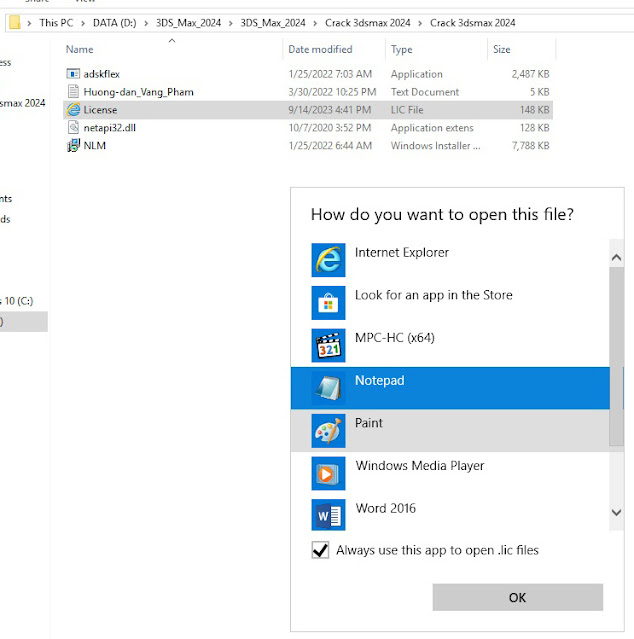The image size is (634, 639).
Task: Open the smax 2024 sidebar folder
Action: point(22,103)
